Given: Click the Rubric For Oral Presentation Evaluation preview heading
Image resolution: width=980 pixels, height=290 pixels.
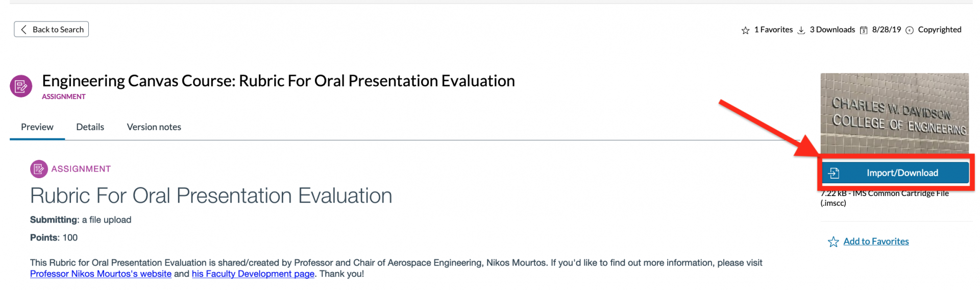Looking at the screenshot, I should (x=211, y=196).
